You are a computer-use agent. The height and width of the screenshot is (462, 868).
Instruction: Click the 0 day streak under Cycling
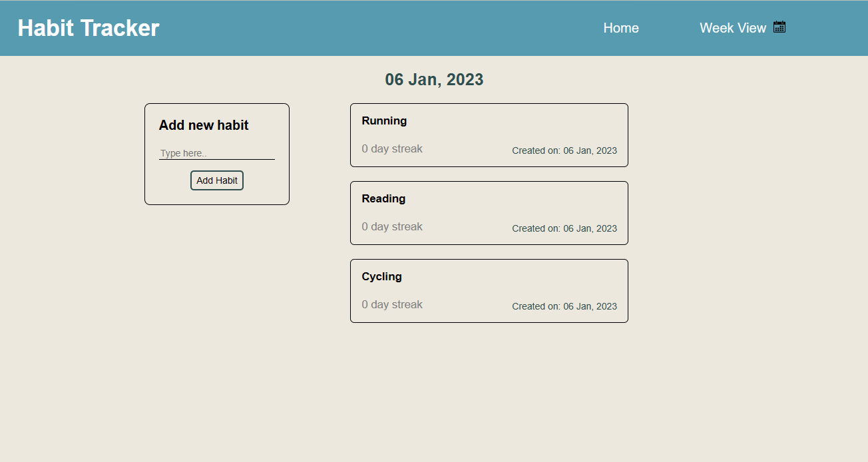392,304
